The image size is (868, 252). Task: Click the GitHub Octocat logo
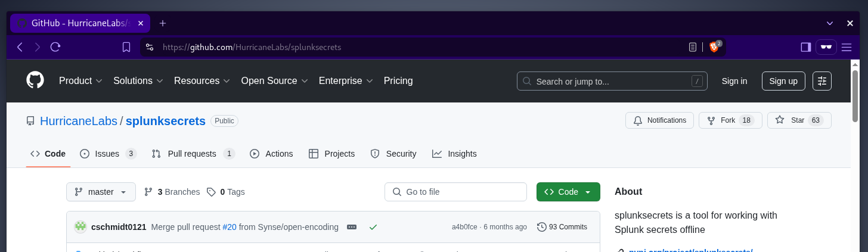point(35,80)
